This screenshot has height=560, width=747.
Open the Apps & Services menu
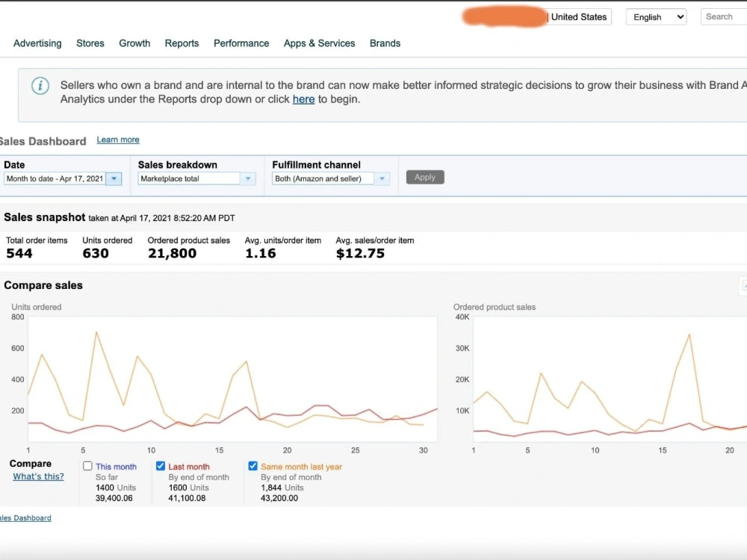pos(319,43)
